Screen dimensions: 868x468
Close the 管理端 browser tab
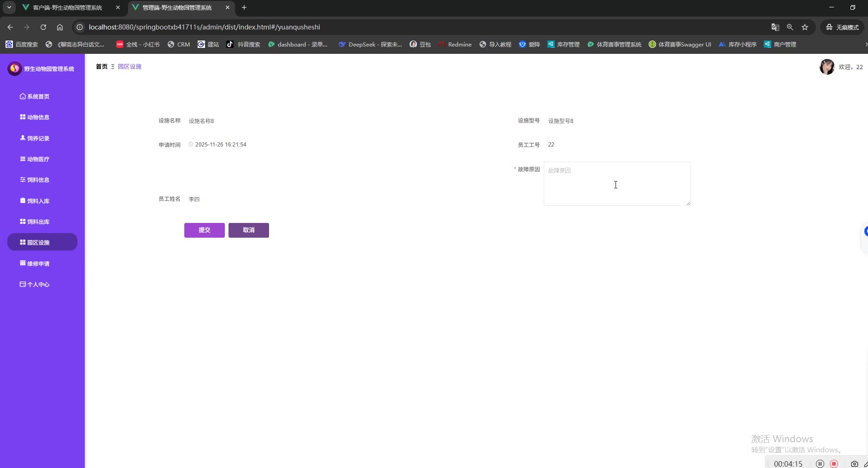coord(228,8)
